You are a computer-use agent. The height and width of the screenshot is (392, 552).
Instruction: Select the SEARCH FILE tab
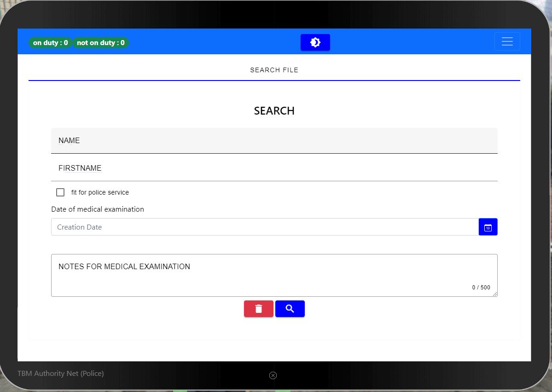pos(274,70)
